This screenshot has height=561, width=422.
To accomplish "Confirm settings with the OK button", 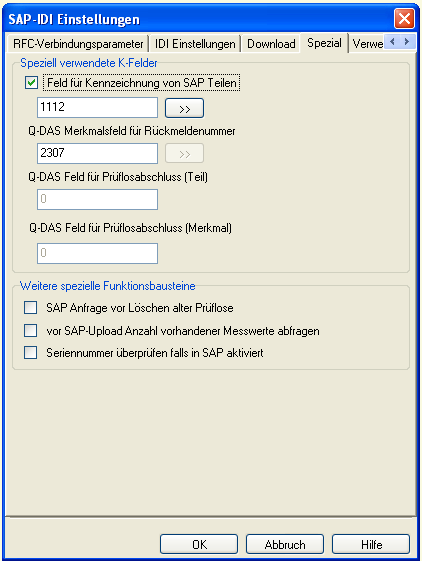I will tap(199, 544).
